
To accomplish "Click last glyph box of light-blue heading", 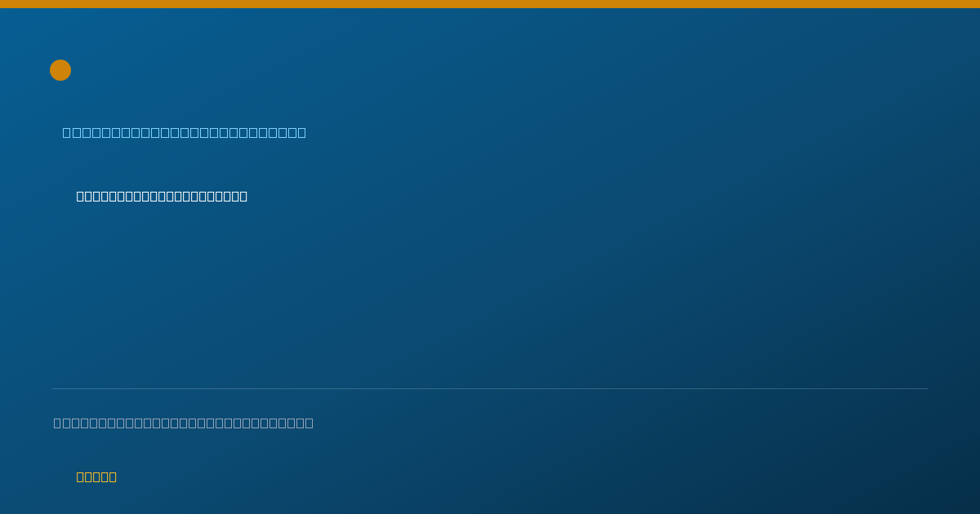I will click(301, 132).
